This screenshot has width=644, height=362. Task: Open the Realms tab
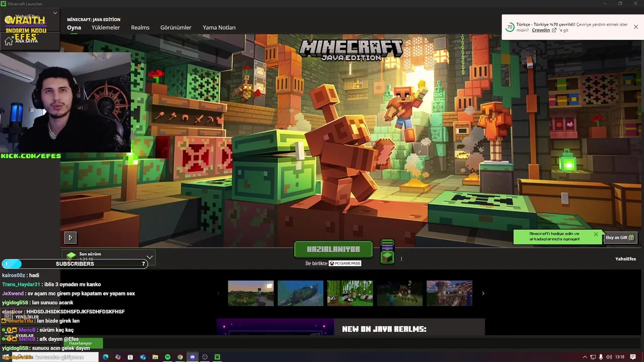[x=140, y=28]
